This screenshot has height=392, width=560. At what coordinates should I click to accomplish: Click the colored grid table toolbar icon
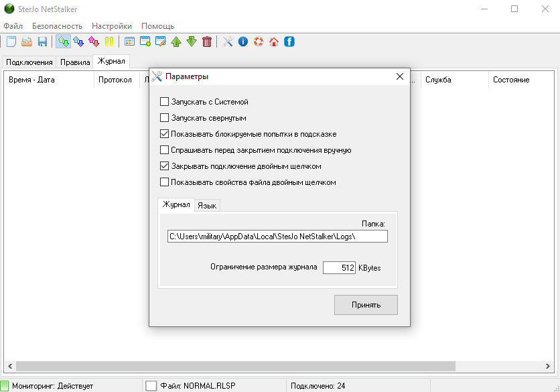tap(130, 42)
